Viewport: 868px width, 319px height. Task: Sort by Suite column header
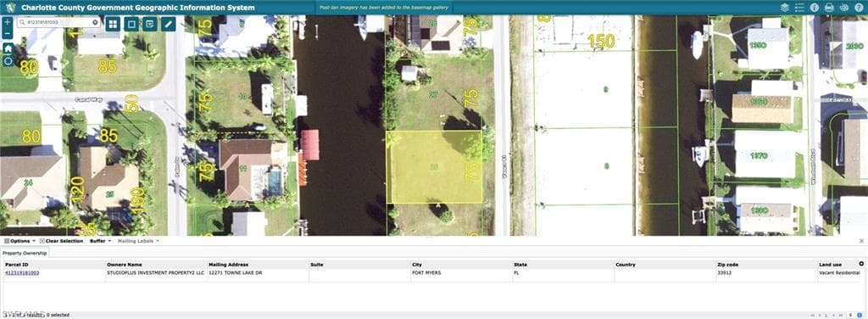(x=359, y=265)
